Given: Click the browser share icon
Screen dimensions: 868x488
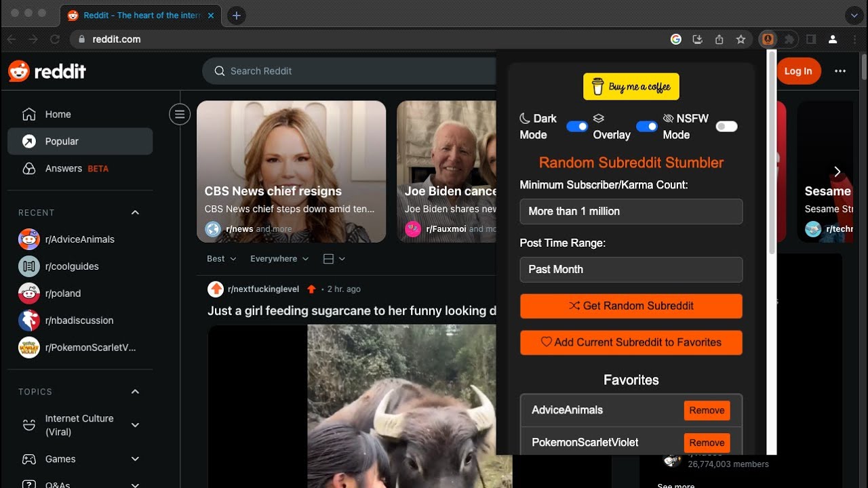Looking at the screenshot, I should (719, 39).
